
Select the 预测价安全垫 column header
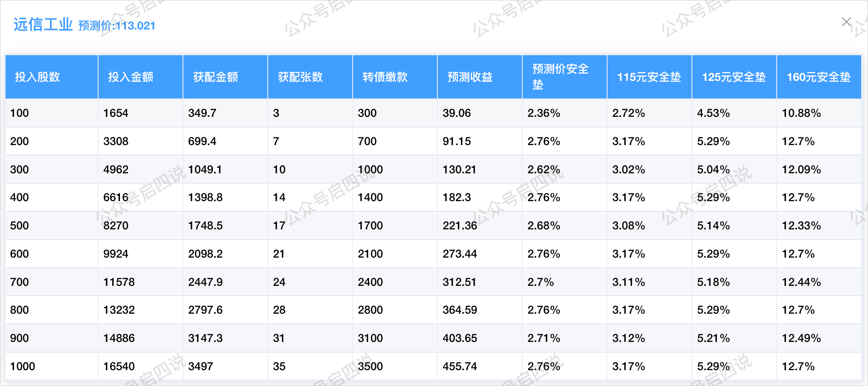pos(560,77)
